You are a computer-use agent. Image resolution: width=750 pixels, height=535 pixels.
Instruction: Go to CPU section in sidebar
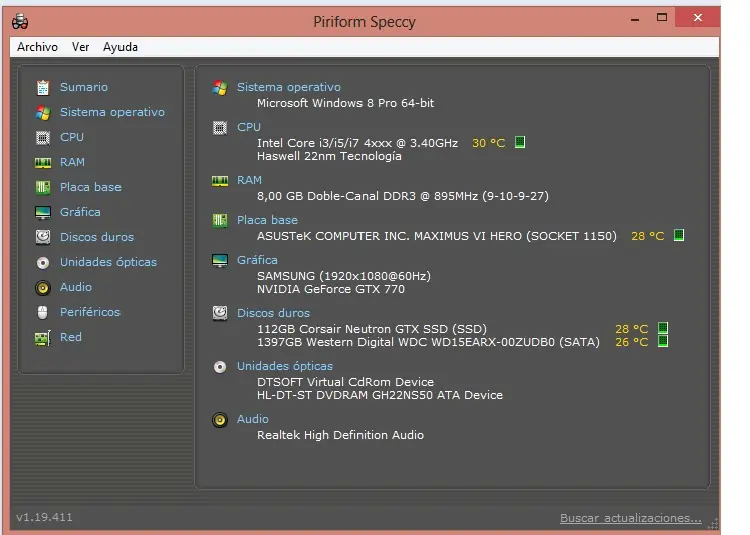coord(72,137)
